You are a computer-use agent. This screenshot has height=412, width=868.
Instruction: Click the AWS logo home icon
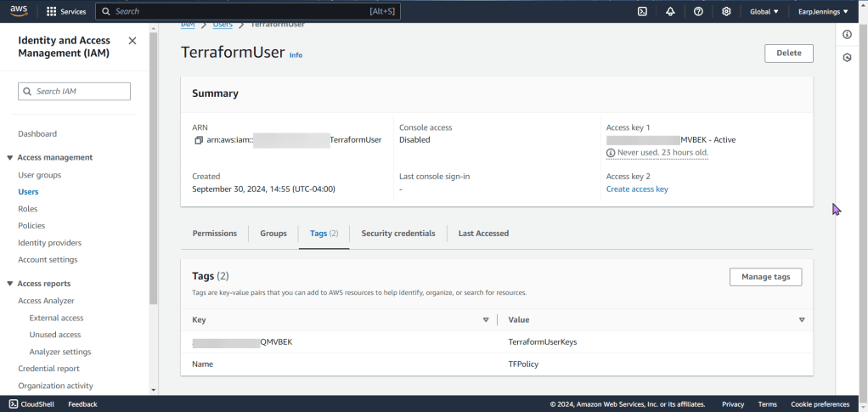(x=20, y=11)
